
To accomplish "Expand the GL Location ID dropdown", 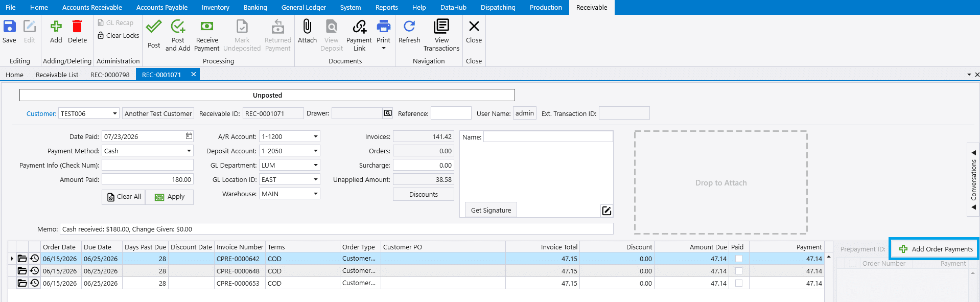I will point(315,179).
